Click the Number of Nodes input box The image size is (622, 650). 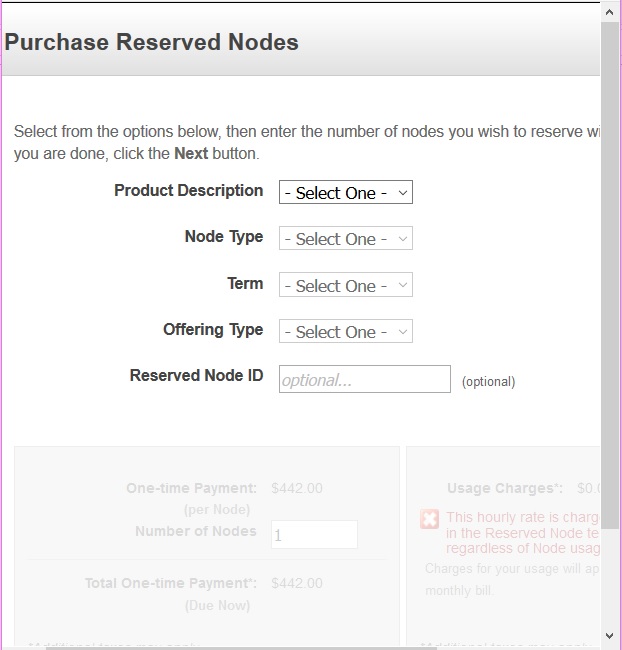(314, 535)
